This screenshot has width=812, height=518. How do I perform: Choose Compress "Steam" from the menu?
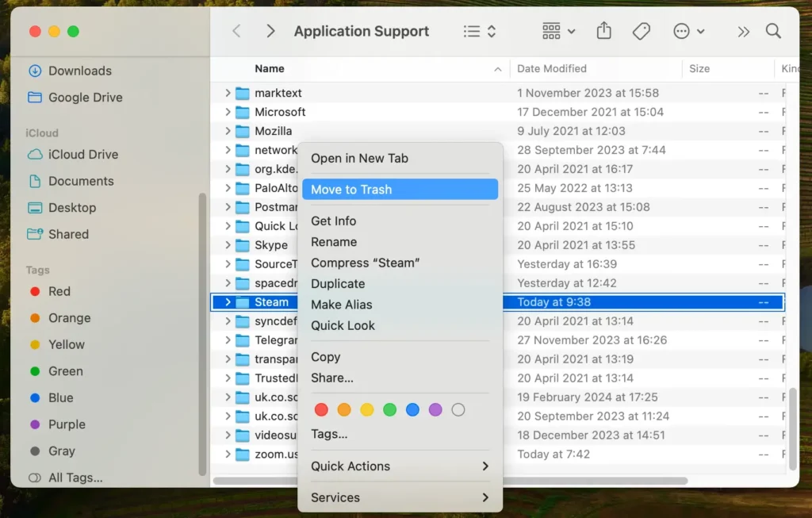366,263
